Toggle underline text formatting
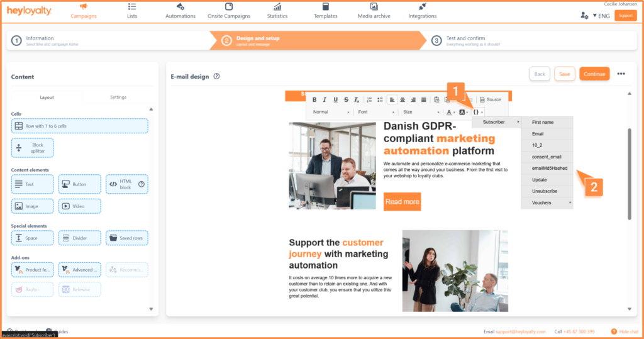Viewport: 644px width, 339px height. (336, 99)
